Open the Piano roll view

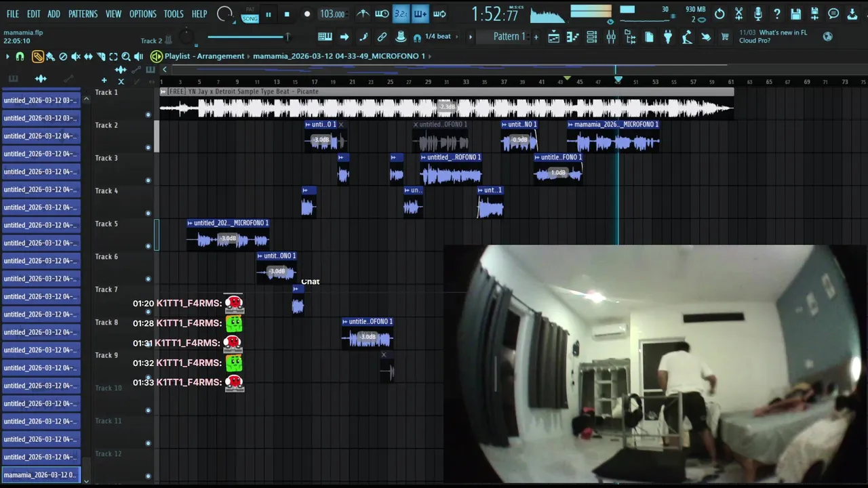coord(572,37)
